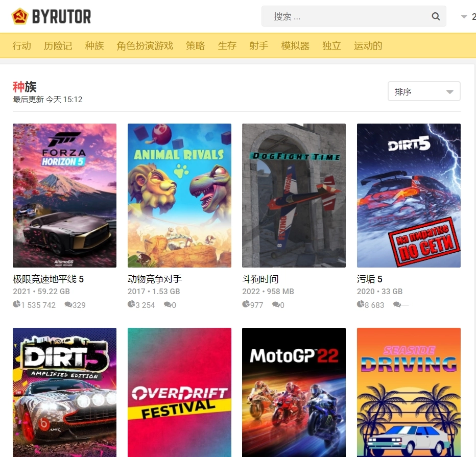Click the search magnifier icon
This screenshot has height=457, width=476.
tap(435, 16)
